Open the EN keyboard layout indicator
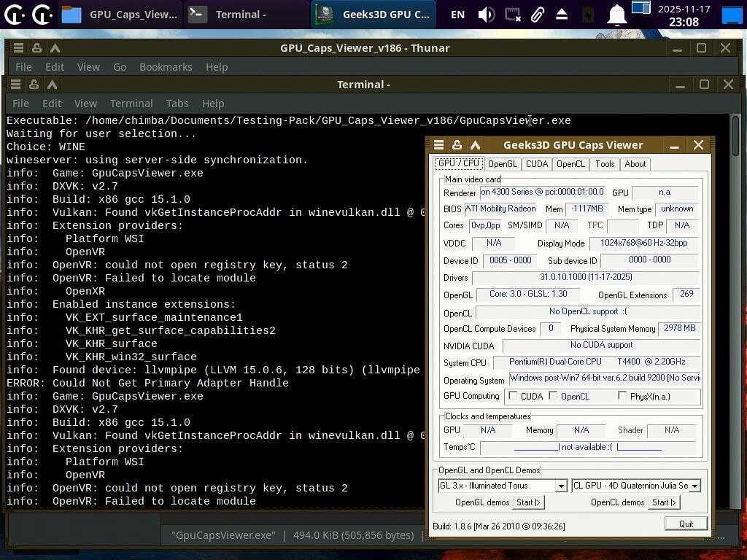Screen dimensions: 747x560 [457, 15]
